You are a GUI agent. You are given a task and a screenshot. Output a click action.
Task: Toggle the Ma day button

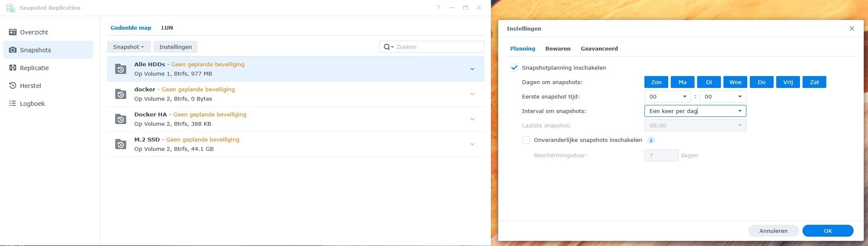683,82
